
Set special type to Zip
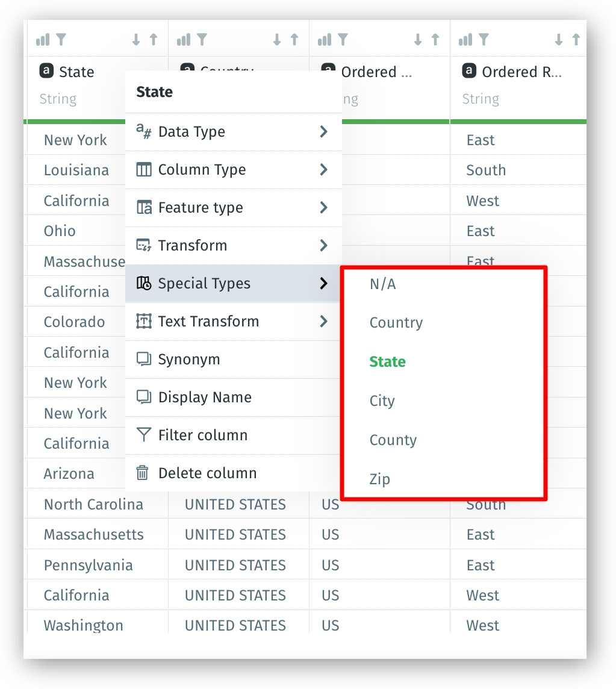click(x=379, y=479)
